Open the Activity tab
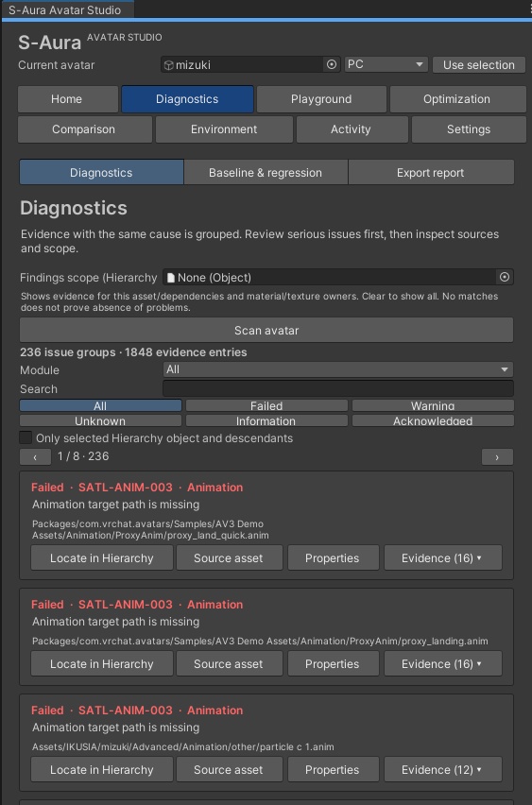 [x=352, y=129]
